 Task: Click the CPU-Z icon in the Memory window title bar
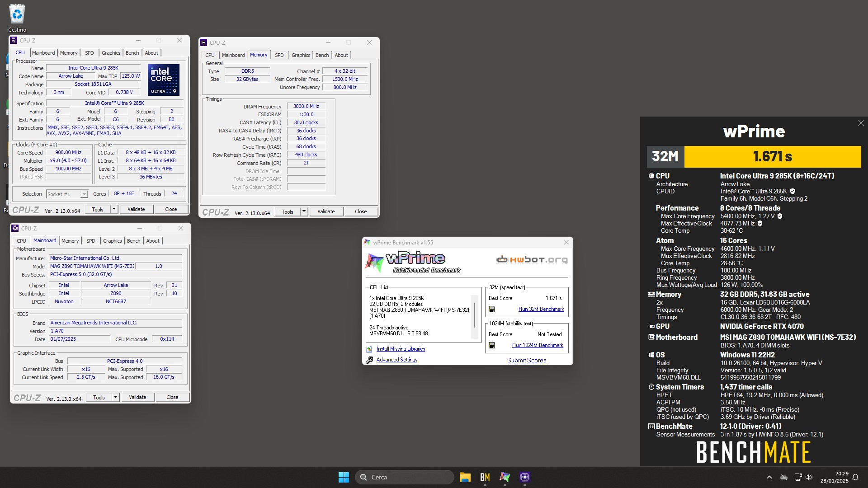(x=203, y=42)
